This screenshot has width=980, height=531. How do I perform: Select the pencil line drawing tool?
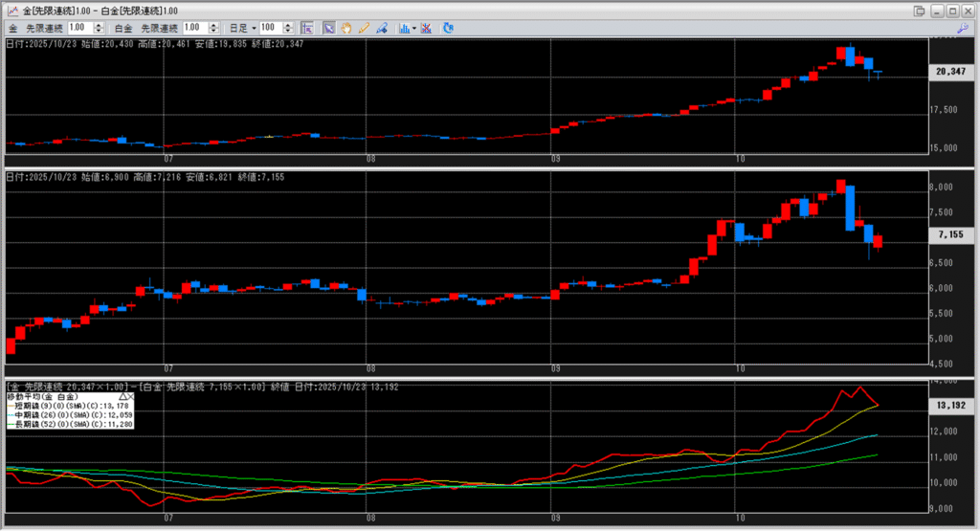coord(364,29)
